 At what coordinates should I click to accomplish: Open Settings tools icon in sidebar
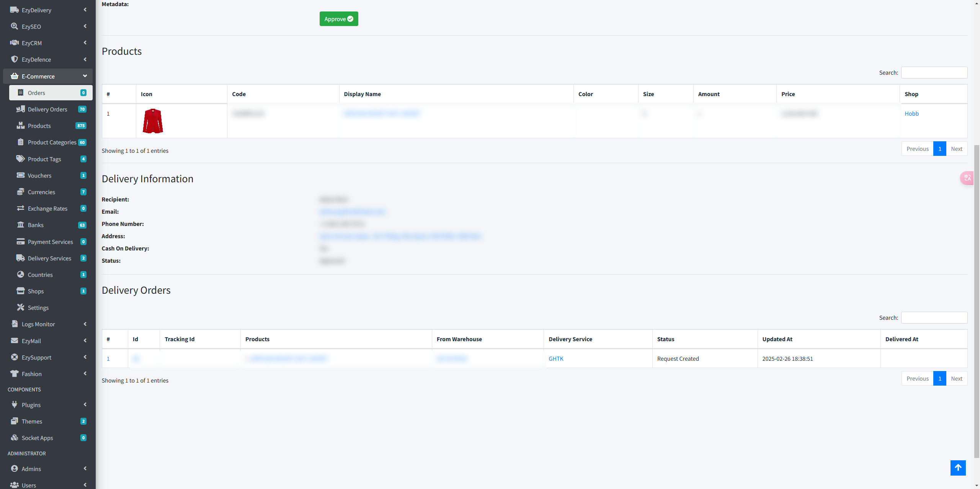pos(21,307)
